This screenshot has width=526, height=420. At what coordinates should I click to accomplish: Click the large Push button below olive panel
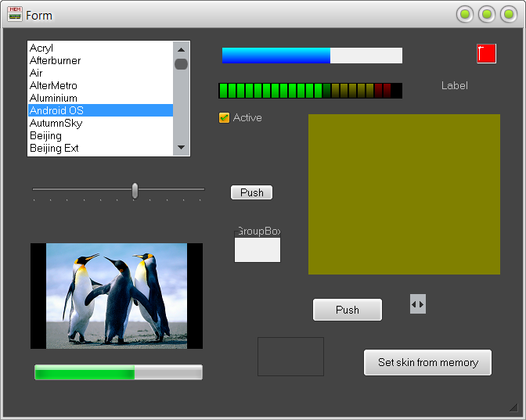click(x=348, y=310)
